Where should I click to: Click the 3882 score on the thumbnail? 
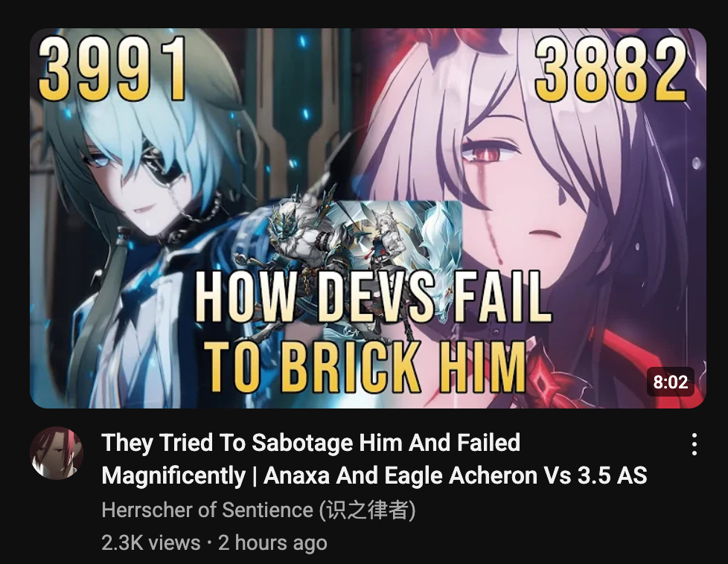(x=611, y=68)
